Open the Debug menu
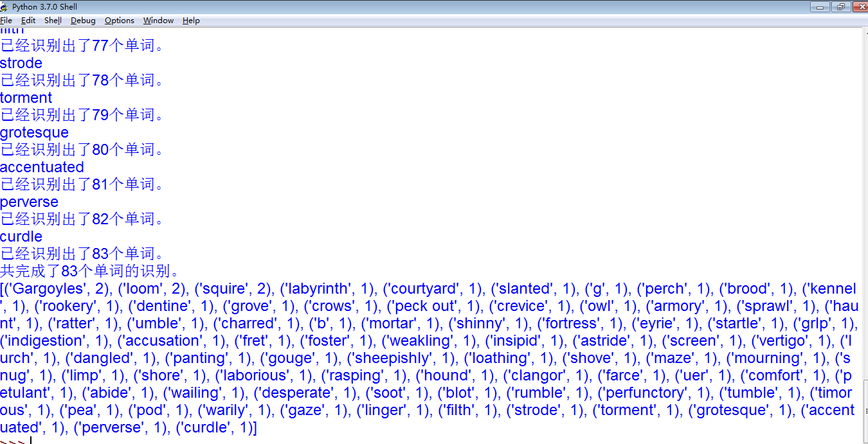Screen dimensions: 868x444 [83, 21]
